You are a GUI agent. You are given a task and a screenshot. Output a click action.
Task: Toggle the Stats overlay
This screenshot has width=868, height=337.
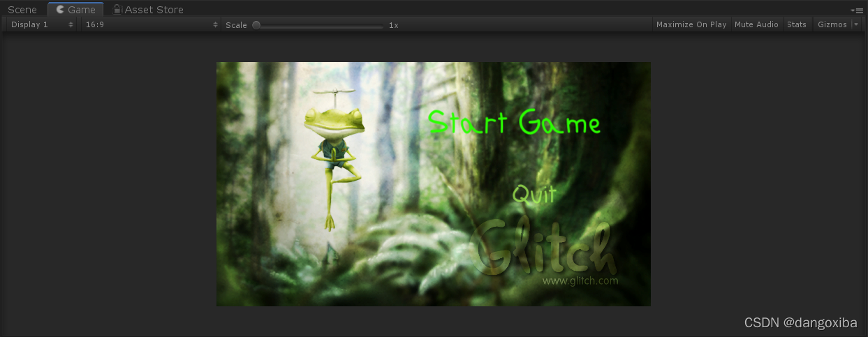(x=797, y=24)
